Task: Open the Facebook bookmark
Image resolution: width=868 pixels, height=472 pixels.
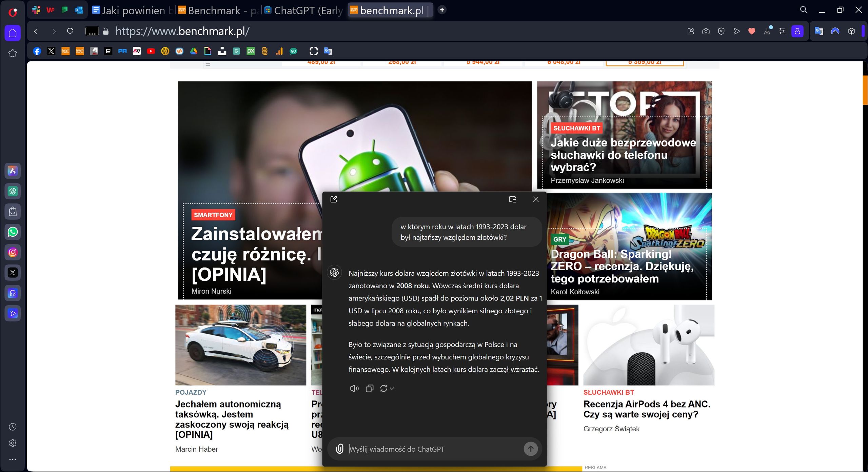Action: coord(37,51)
